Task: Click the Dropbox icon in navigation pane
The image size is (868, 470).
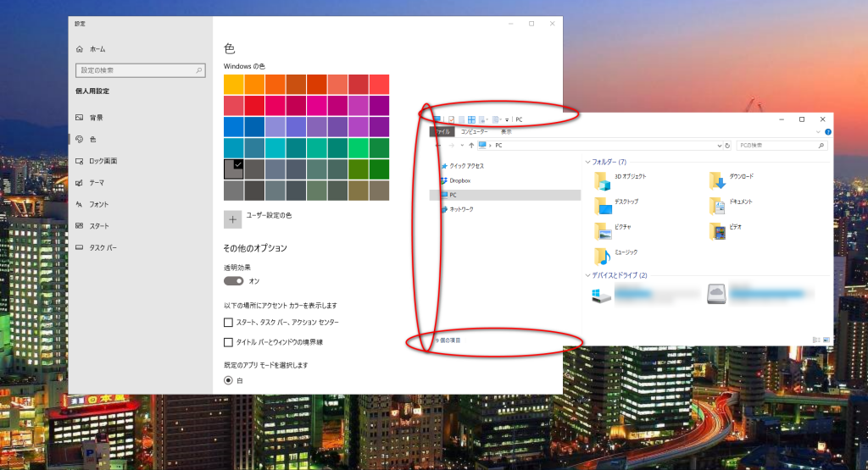Action: tap(443, 180)
